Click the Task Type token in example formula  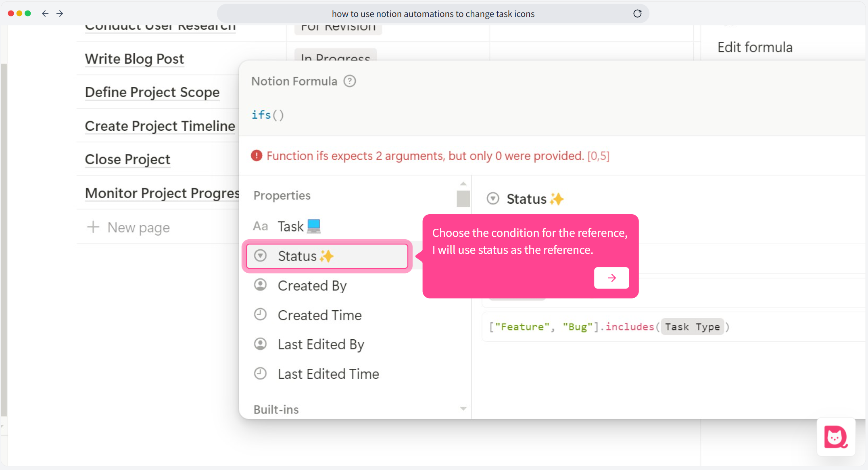692,327
